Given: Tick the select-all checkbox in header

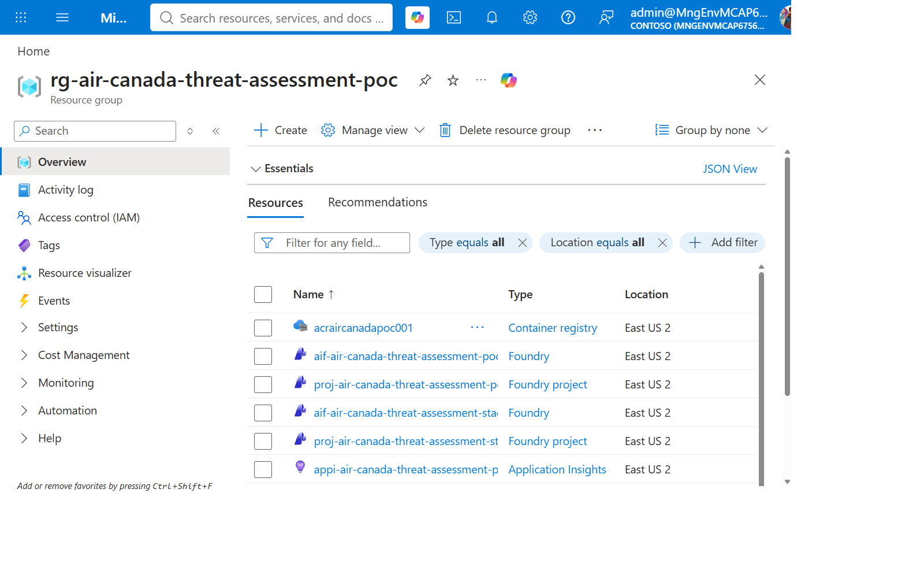Looking at the screenshot, I should point(263,294).
